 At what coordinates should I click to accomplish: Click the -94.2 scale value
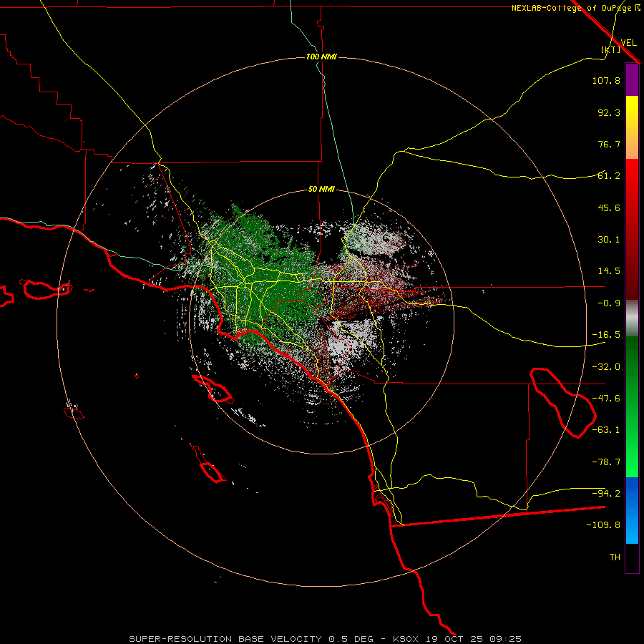point(606,493)
